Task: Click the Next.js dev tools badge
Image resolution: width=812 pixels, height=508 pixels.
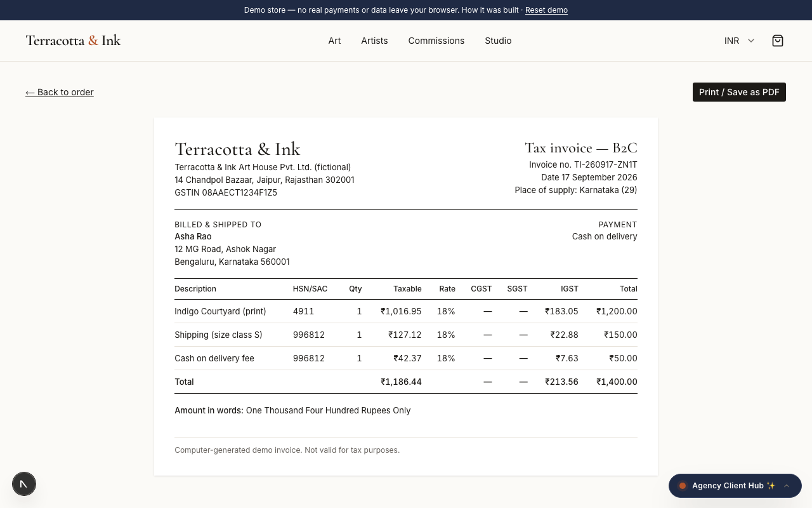Action: (x=24, y=484)
